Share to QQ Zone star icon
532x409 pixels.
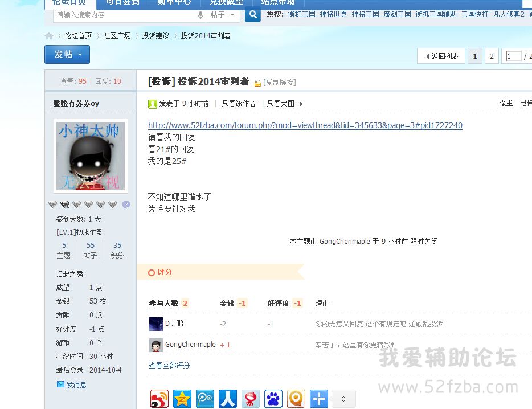pos(182,399)
